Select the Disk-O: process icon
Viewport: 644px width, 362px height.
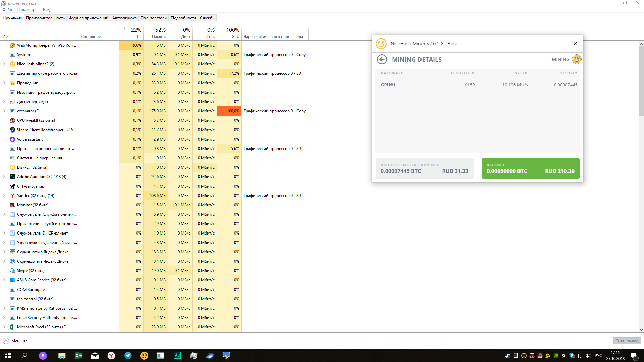coord(12,167)
